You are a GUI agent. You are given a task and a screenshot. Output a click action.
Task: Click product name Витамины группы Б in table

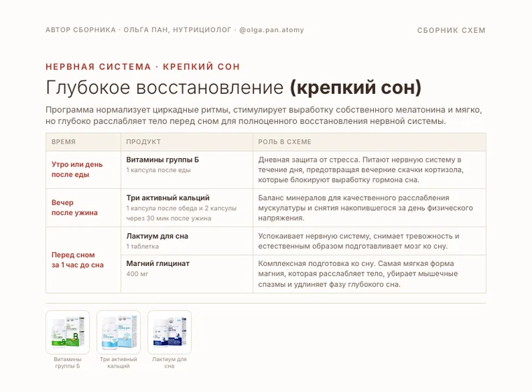point(162,160)
